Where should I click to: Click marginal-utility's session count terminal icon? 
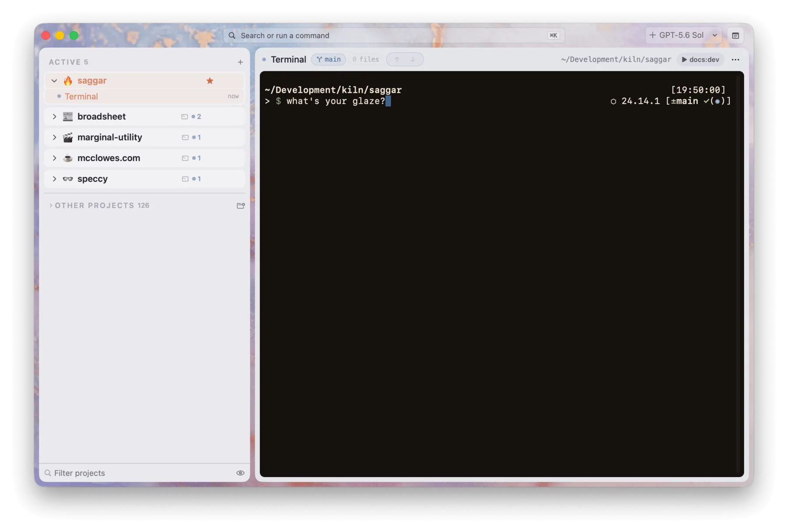tap(185, 137)
